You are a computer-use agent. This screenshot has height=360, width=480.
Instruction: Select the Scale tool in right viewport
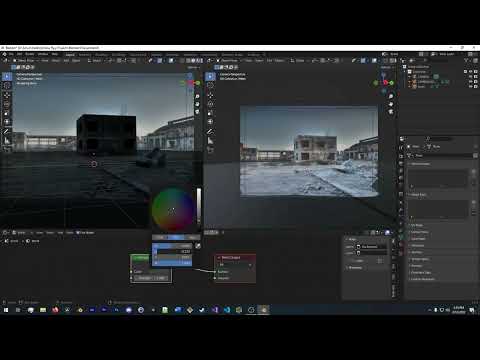click(210, 113)
